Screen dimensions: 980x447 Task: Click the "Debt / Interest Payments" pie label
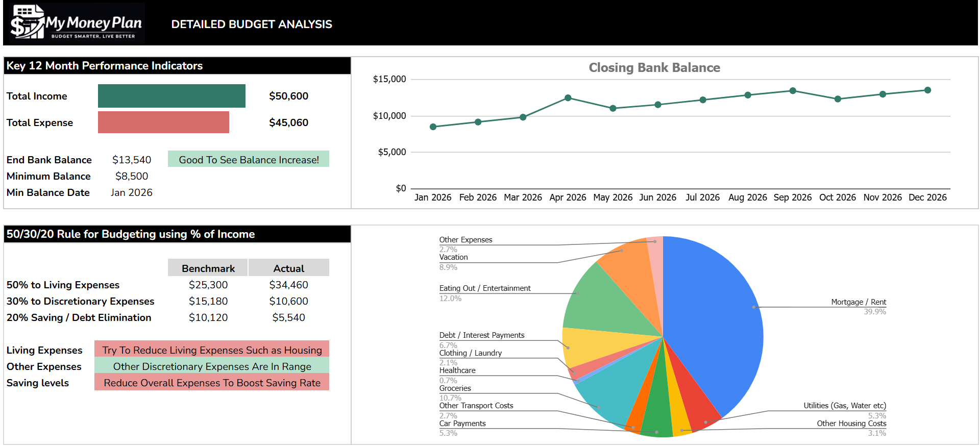[482, 335]
